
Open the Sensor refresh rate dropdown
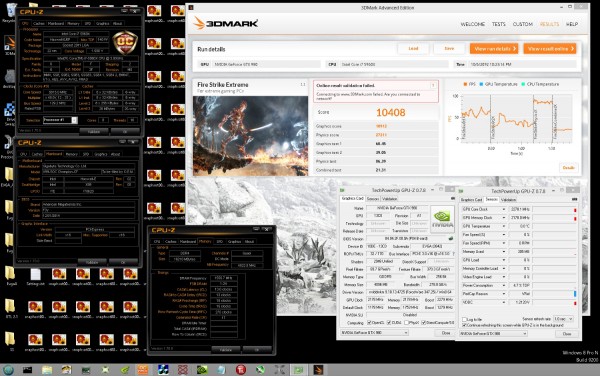(563, 319)
